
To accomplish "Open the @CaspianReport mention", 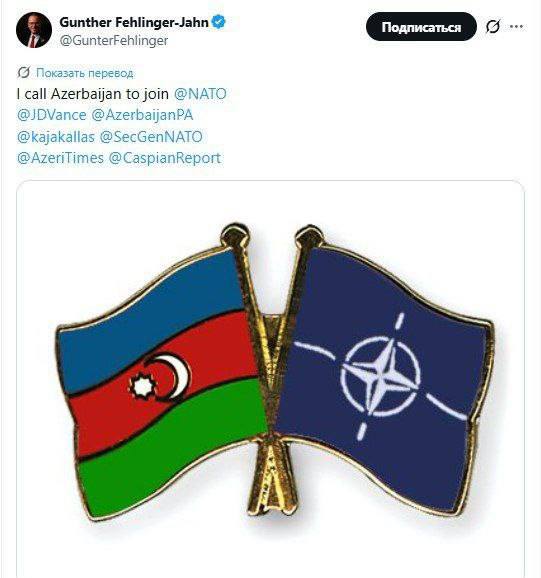I will point(165,158).
